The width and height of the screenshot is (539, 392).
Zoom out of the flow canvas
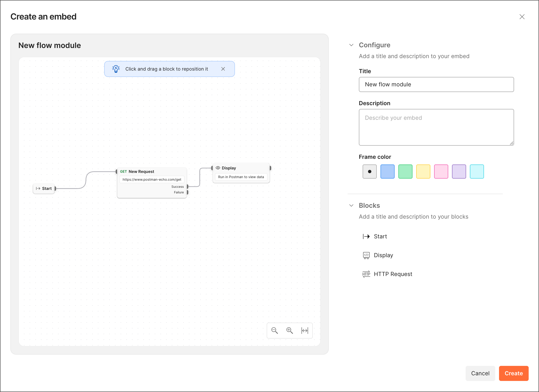(x=274, y=330)
